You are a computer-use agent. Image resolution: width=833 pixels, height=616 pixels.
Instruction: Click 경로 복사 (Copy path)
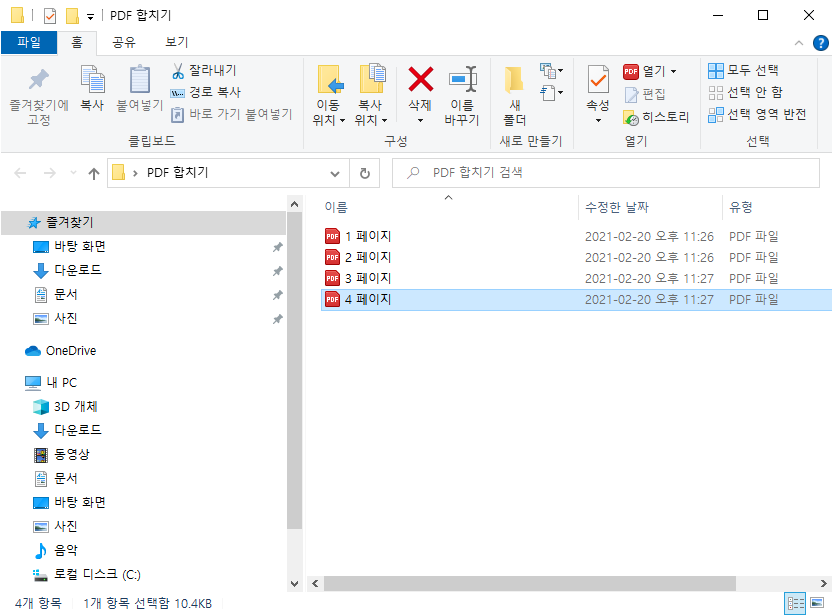coord(206,92)
